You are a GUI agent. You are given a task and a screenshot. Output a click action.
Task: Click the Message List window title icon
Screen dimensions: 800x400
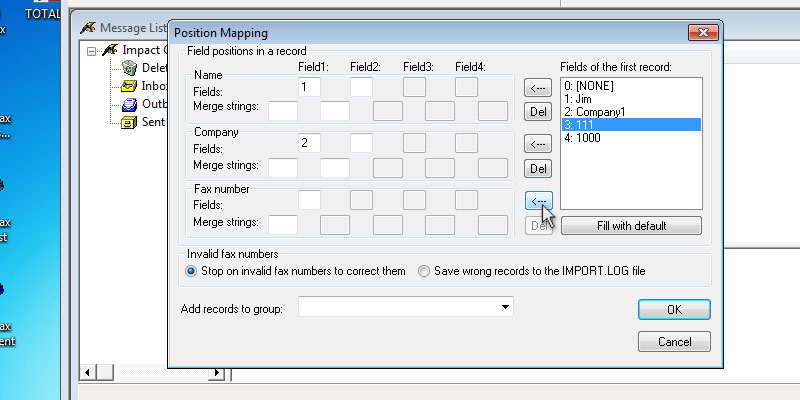click(88, 27)
